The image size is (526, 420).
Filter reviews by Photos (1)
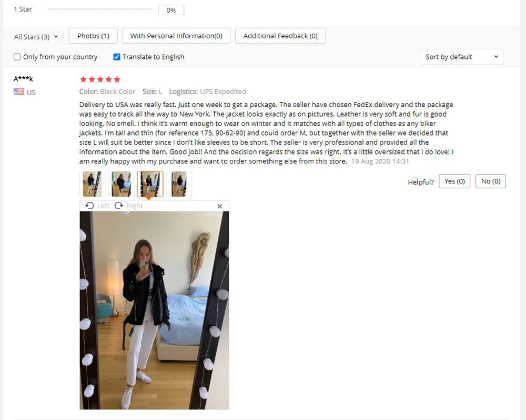[x=93, y=36]
